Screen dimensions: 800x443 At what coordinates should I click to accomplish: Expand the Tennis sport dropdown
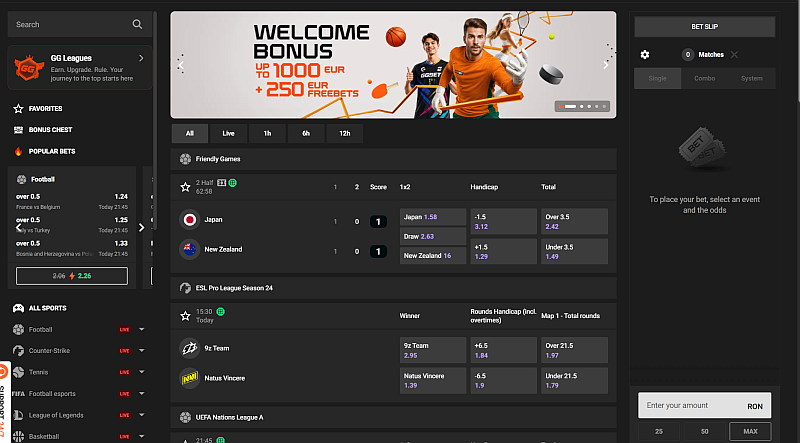(142, 372)
